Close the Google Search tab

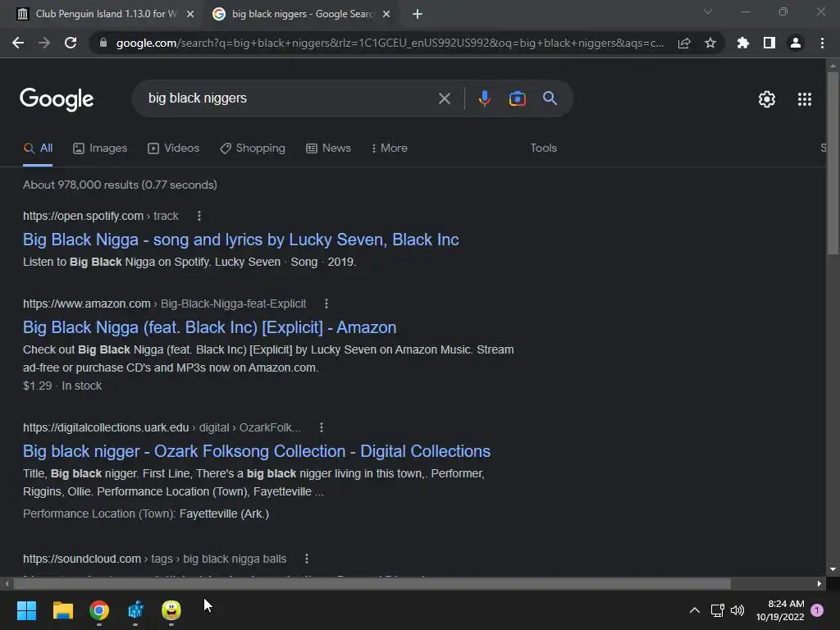point(386,14)
